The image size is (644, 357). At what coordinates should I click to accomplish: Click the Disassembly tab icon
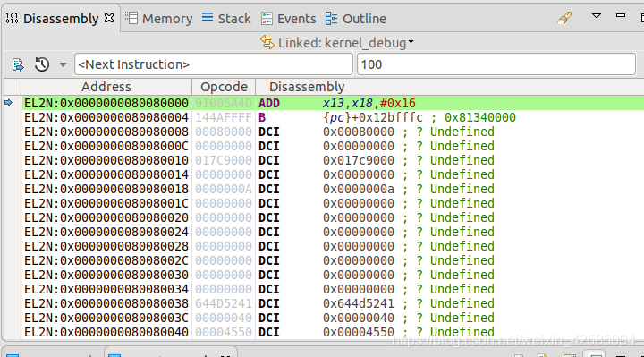coord(12,19)
